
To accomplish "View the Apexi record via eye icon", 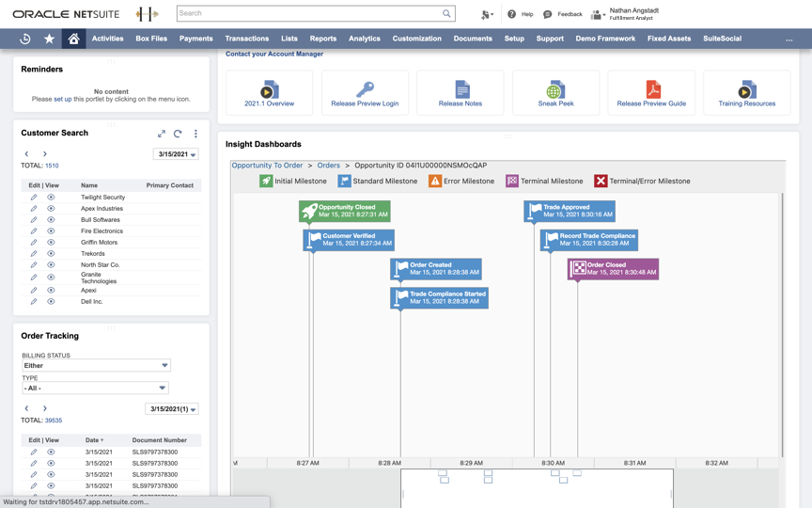I will [x=51, y=291].
